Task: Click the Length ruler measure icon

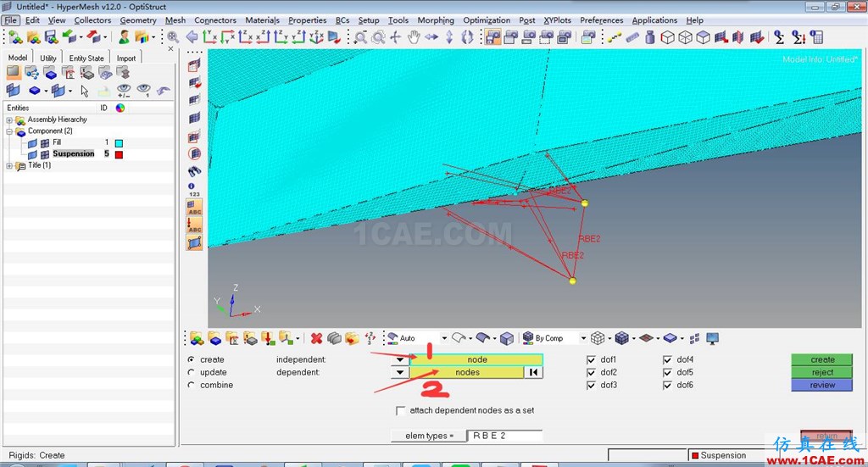Action: (632, 37)
